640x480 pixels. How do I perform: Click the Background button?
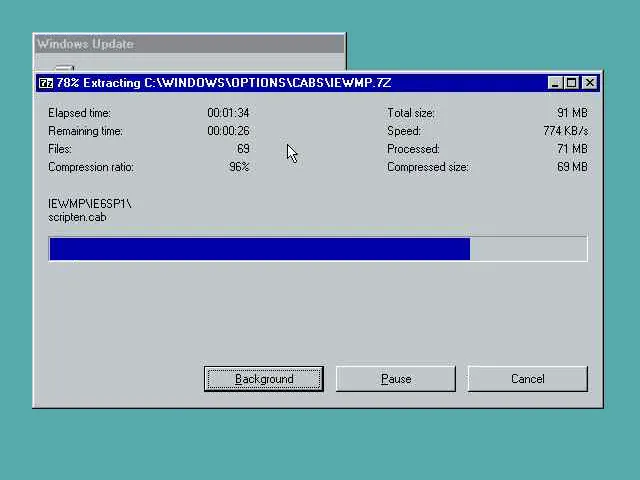[264, 379]
